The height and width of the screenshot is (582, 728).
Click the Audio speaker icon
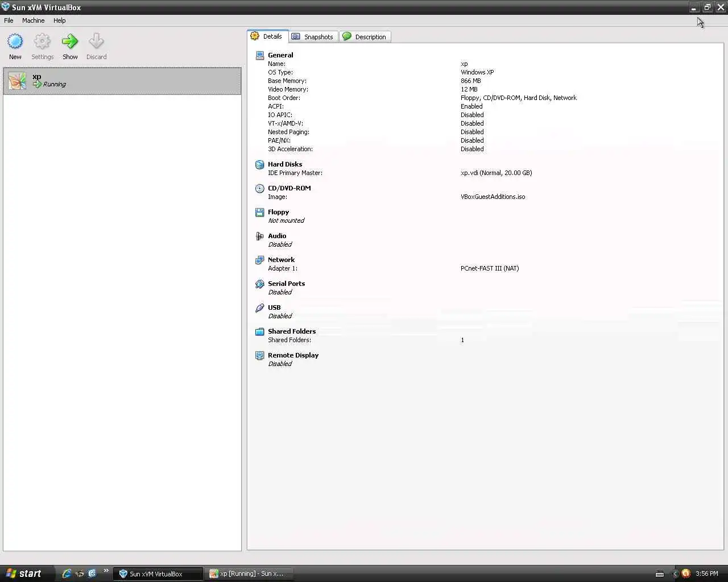tap(260, 236)
